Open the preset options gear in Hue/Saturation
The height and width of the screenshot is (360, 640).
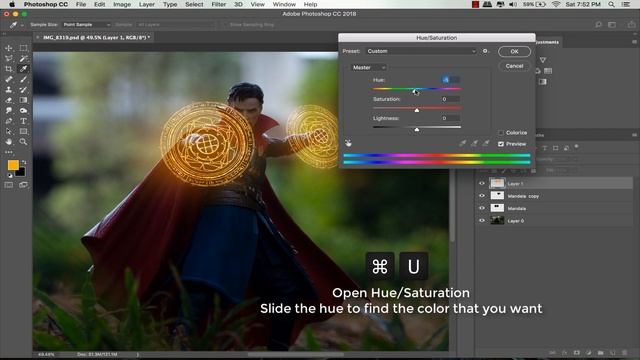coord(485,51)
